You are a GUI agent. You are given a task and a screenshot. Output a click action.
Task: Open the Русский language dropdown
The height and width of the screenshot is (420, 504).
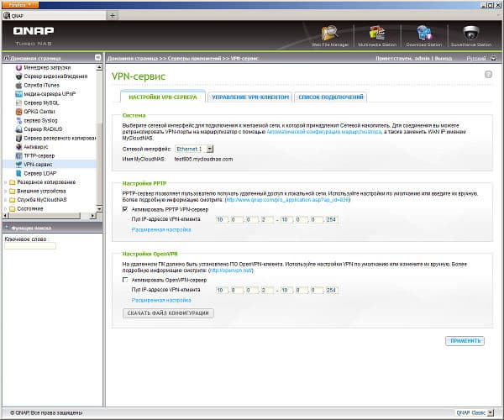(493, 59)
